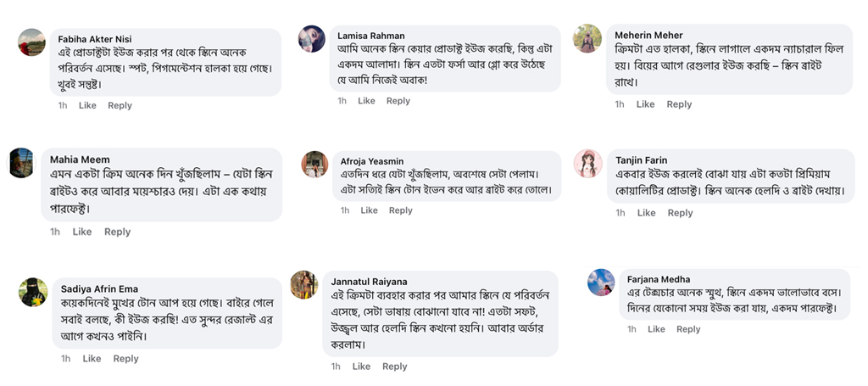This screenshot has width=868, height=386.
Task: Click Farjana Medha's avatar image
Action: pyautogui.click(x=601, y=283)
